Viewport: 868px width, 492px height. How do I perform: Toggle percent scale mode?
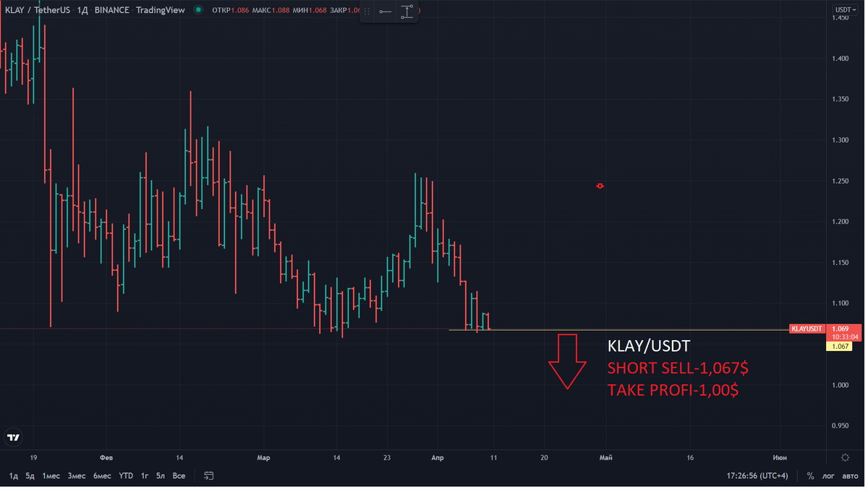pyautogui.click(x=810, y=476)
